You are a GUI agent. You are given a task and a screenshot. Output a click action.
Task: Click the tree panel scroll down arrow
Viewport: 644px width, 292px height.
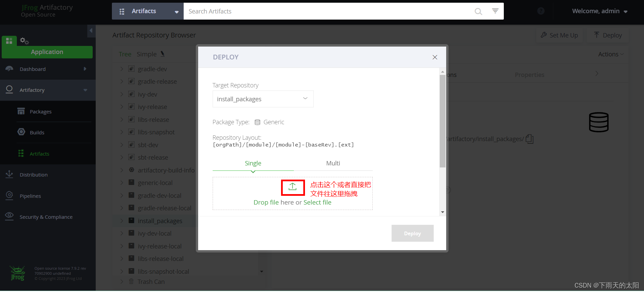(262, 272)
